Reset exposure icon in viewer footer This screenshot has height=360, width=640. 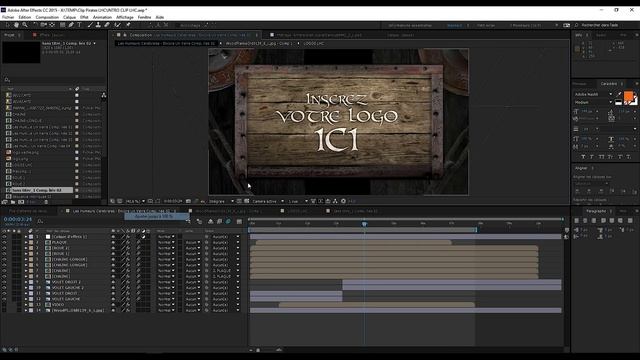[x=343, y=201]
